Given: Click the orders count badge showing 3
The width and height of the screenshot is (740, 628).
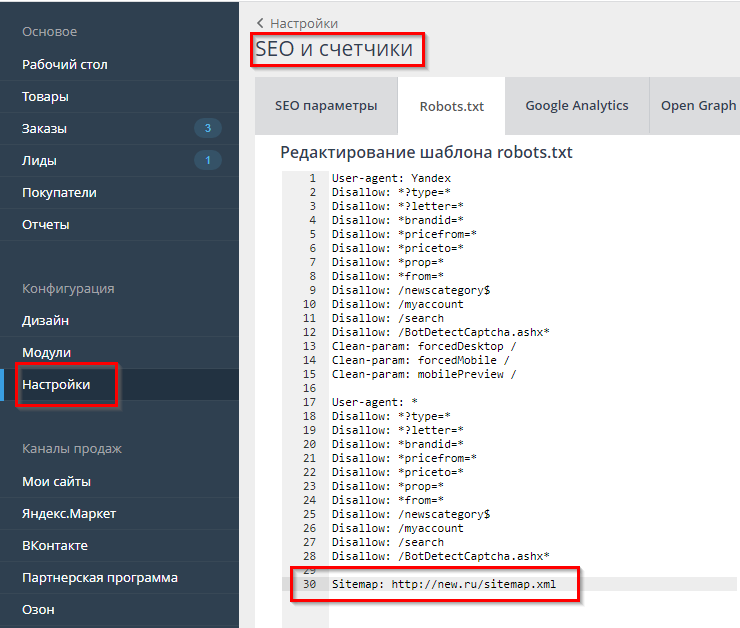Looking at the screenshot, I should pyautogui.click(x=207, y=128).
